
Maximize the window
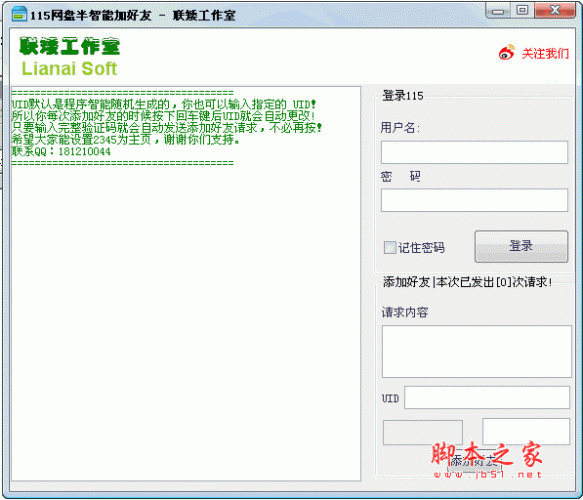coord(522,10)
